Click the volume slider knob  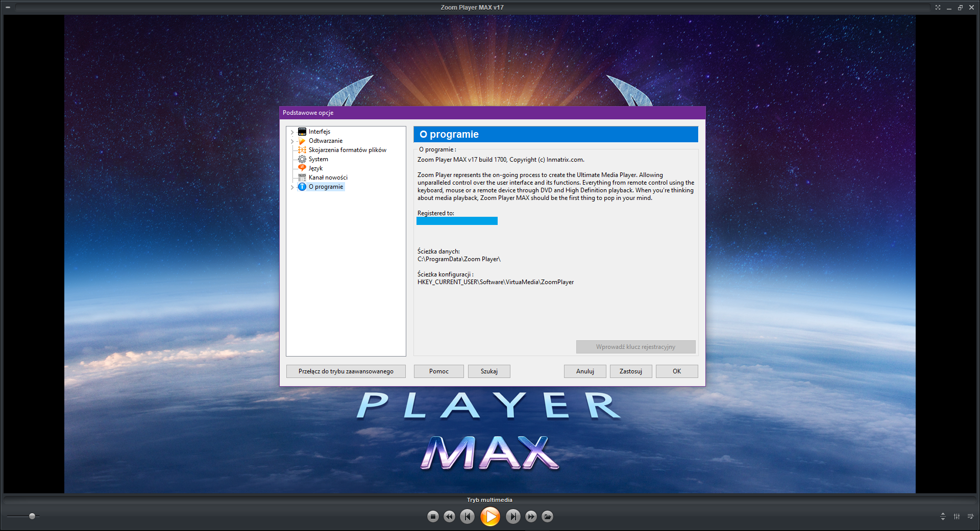tap(32, 516)
